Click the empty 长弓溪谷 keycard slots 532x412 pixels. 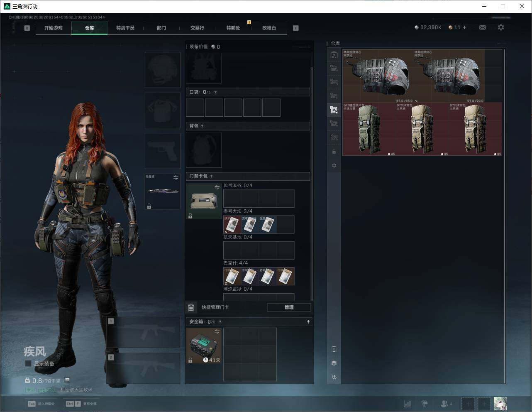(259, 199)
